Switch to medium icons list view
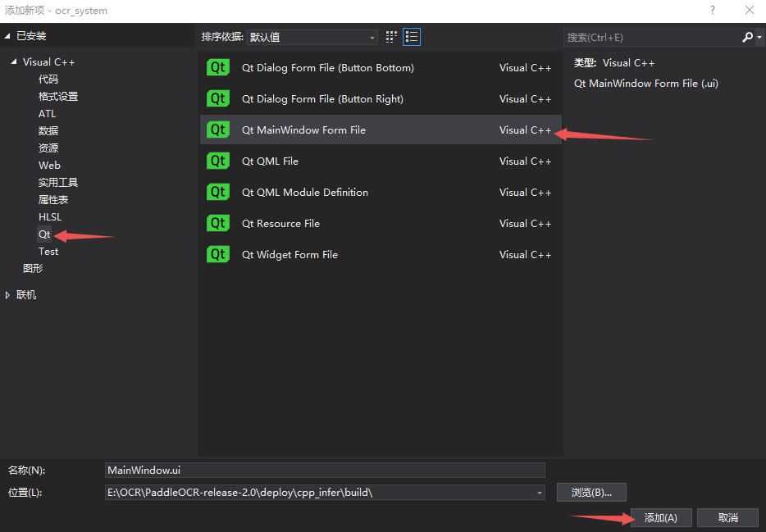Viewport: 766px width, 532px height. pyautogui.click(x=412, y=37)
